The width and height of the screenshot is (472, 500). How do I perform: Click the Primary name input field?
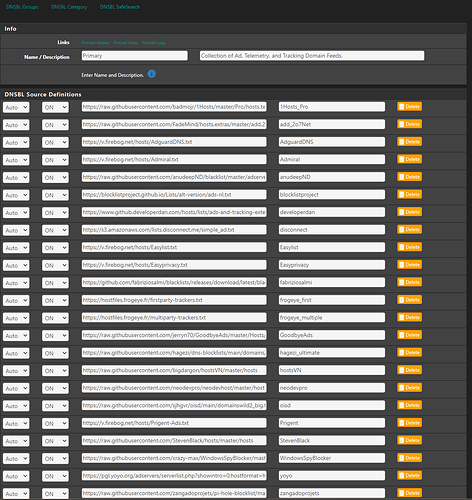coord(135,56)
